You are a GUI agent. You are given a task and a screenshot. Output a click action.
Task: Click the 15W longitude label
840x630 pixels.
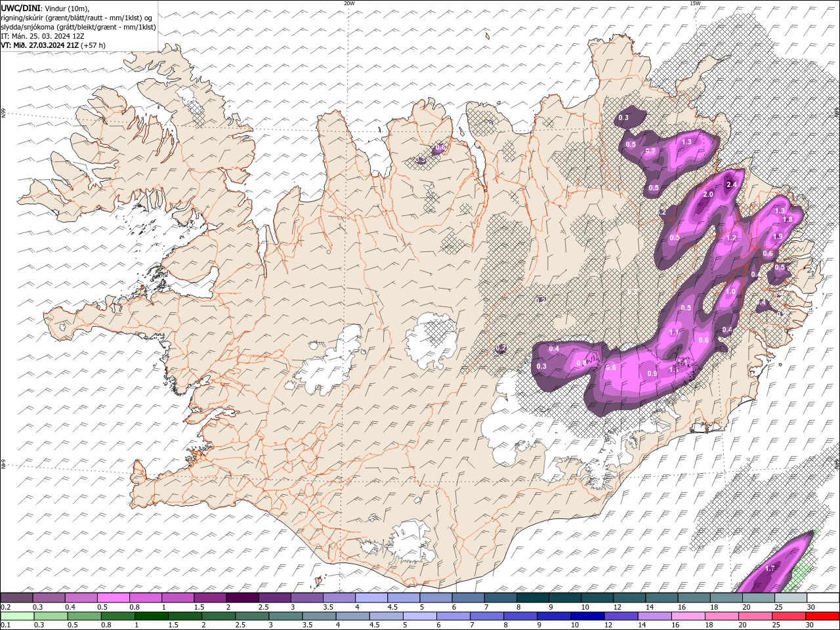point(695,3)
